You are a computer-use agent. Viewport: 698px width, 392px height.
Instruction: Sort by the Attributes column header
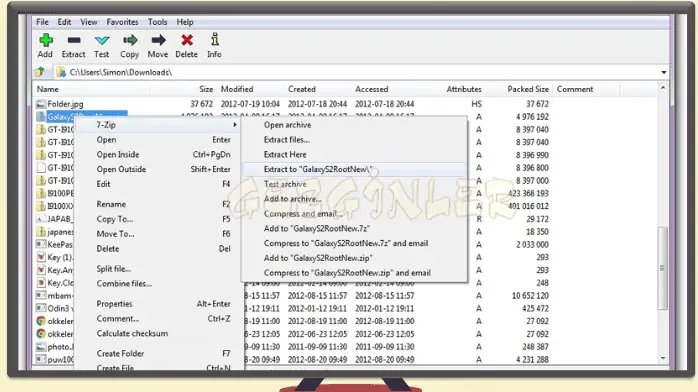point(464,89)
